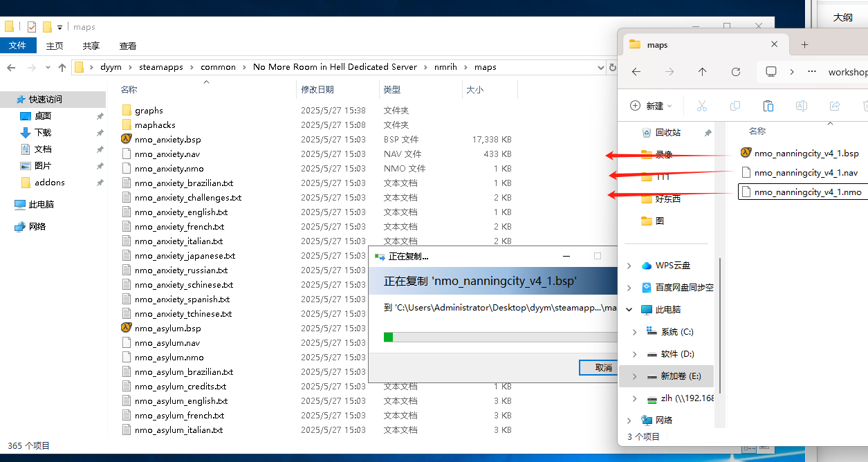The width and height of the screenshot is (868, 462).
Task: Go back in the tabbed Explorer window
Action: [636, 72]
